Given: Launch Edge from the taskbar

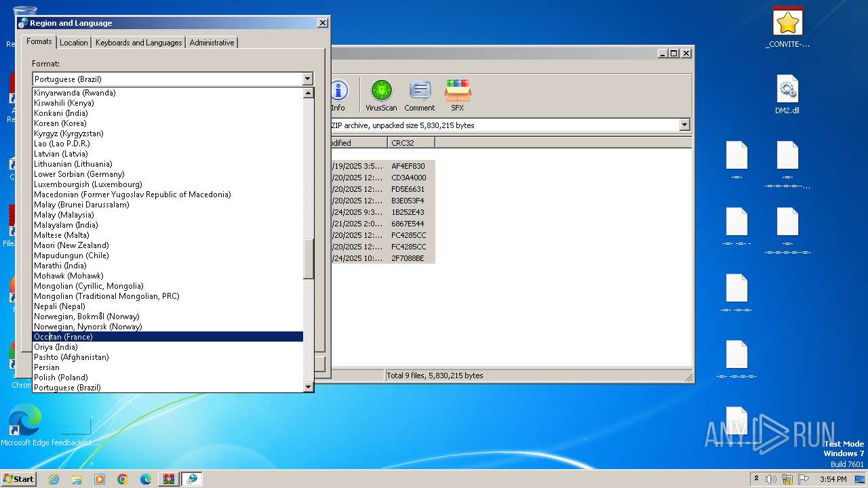Looking at the screenshot, I should pos(146,479).
